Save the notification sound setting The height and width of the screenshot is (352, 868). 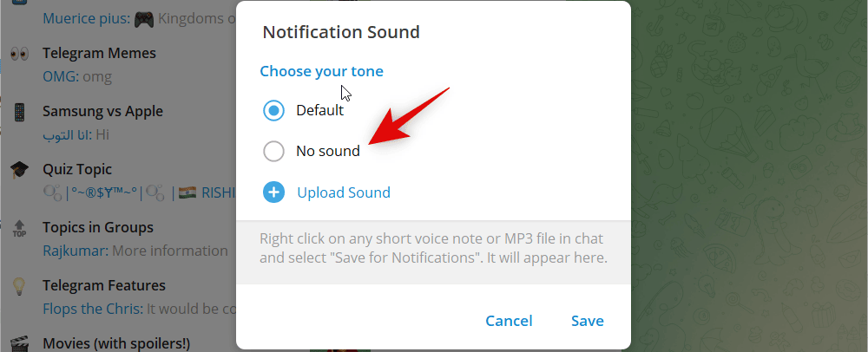(587, 321)
